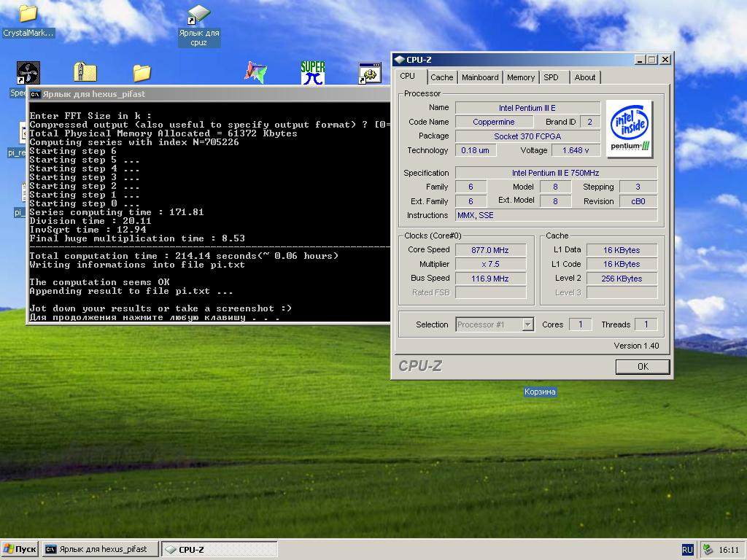Open the Пуск (Start) menu
This screenshot has width=747, height=560.
pyautogui.click(x=20, y=550)
